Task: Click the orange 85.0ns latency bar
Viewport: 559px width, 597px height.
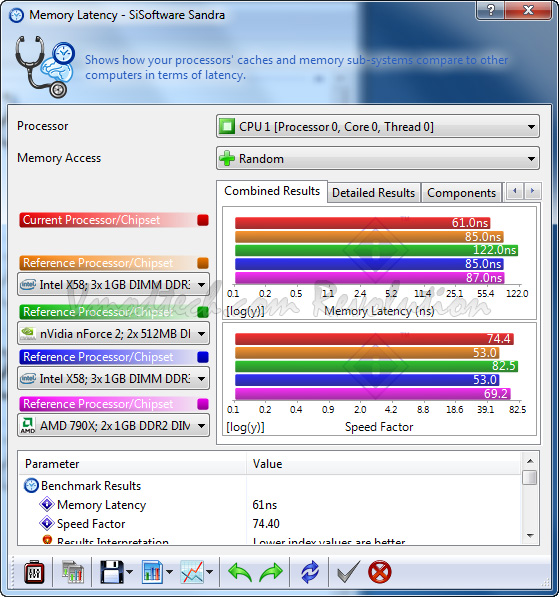Action: tap(369, 236)
